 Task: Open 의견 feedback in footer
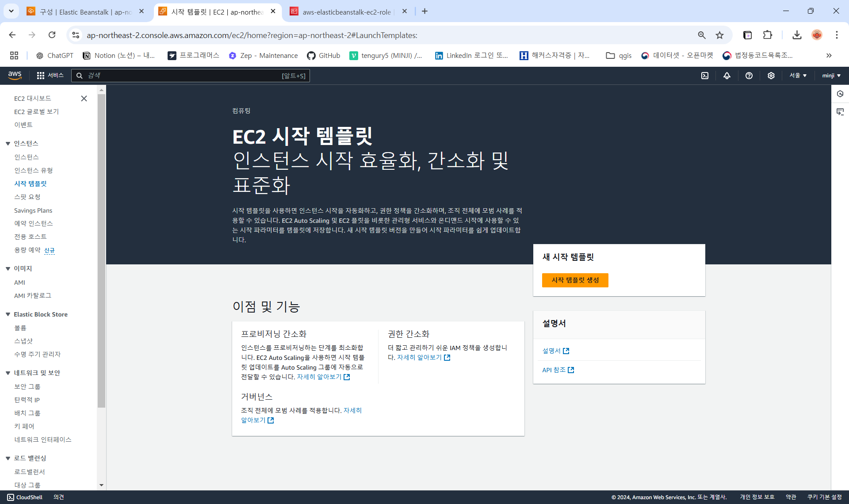click(x=58, y=497)
